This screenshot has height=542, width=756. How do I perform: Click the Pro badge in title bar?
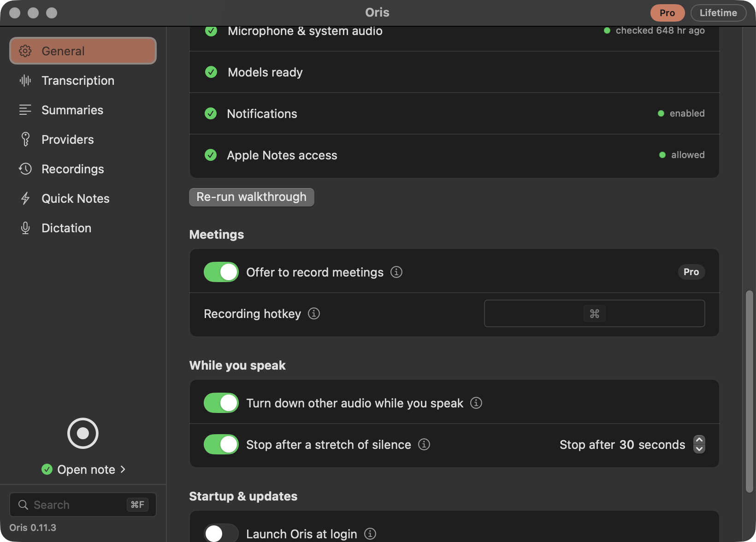667,13
